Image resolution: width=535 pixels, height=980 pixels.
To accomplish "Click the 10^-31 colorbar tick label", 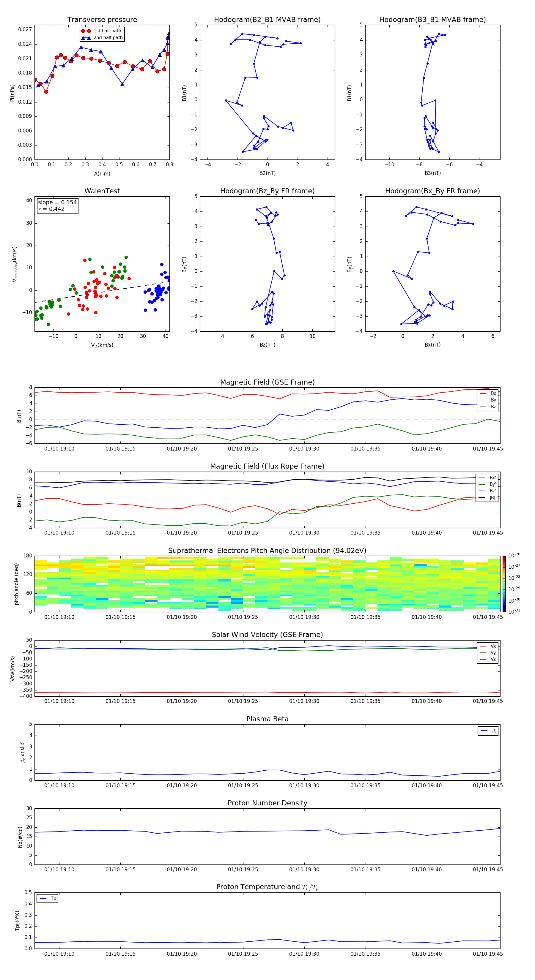I will point(514,611).
